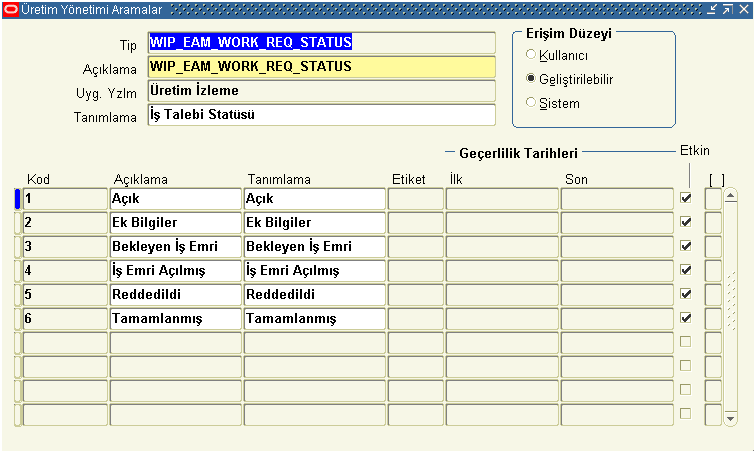Focus the yellow Açıklama header field
756x453 pixels.
(320, 67)
